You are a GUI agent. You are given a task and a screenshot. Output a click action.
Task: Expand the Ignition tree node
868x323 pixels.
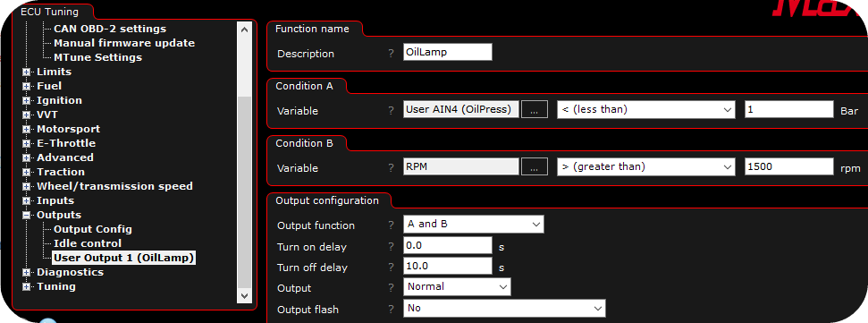coord(26,101)
